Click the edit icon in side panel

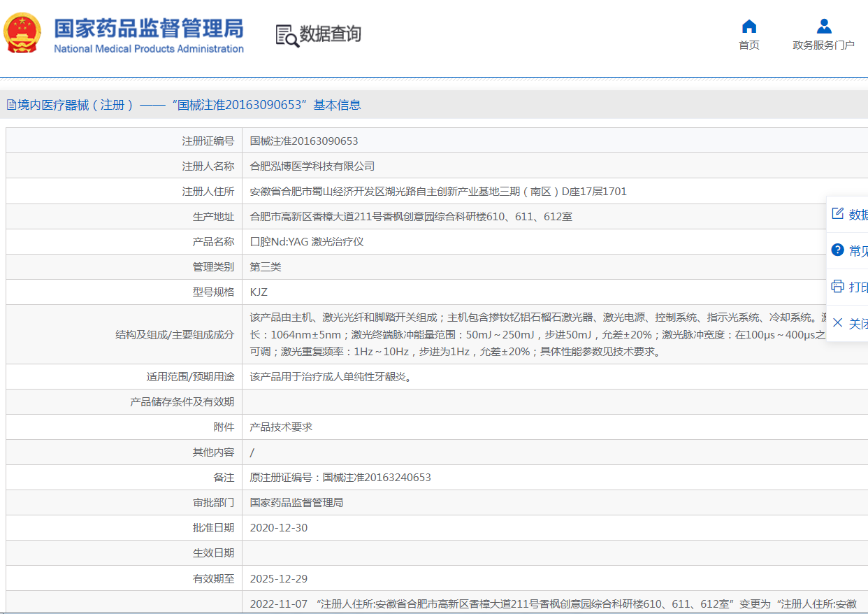pos(837,214)
